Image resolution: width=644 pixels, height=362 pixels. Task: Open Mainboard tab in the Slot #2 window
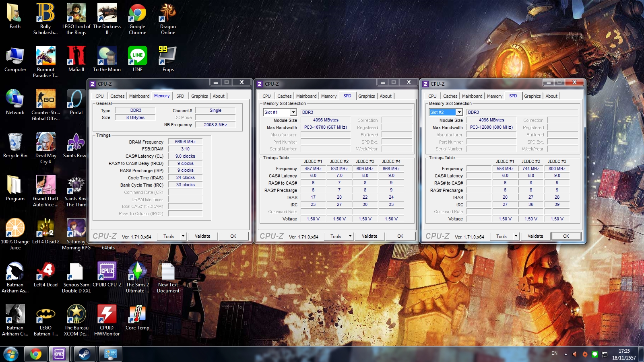click(x=472, y=96)
